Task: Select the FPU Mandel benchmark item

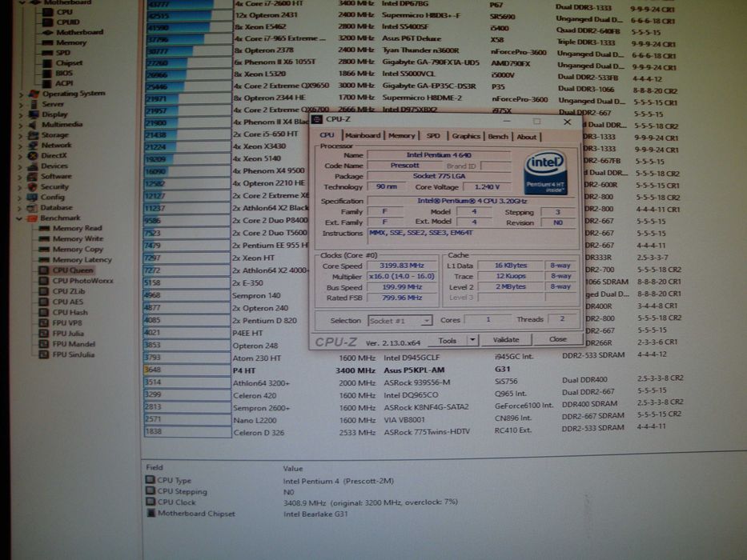Action: [74, 344]
